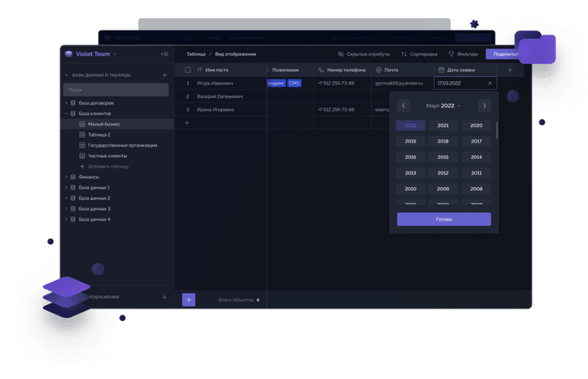588x379 pixels.
Task: Open the 'Сортировка' sort options
Action: (x=419, y=54)
